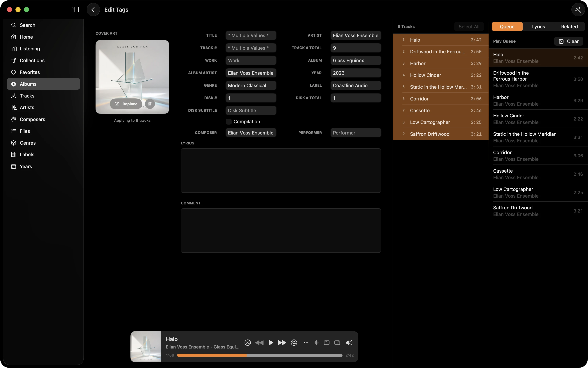Toggle the Compilation checkbox
The width and height of the screenshot is (588, 368).
229,122
